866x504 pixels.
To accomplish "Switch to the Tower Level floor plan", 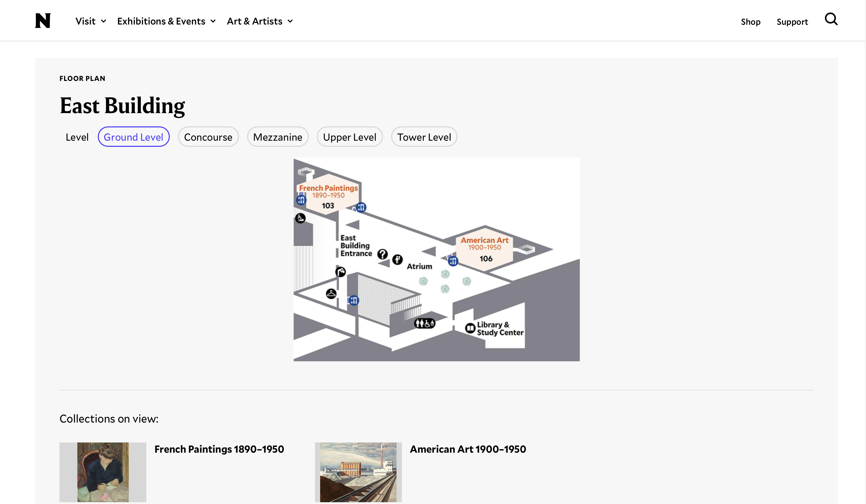I will (x=424, y=137).
